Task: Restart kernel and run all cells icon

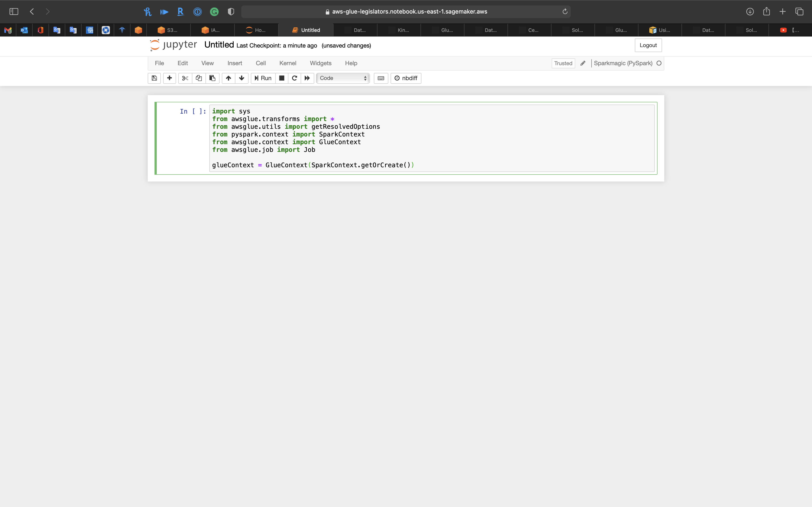Action: [x=307, y=78]
